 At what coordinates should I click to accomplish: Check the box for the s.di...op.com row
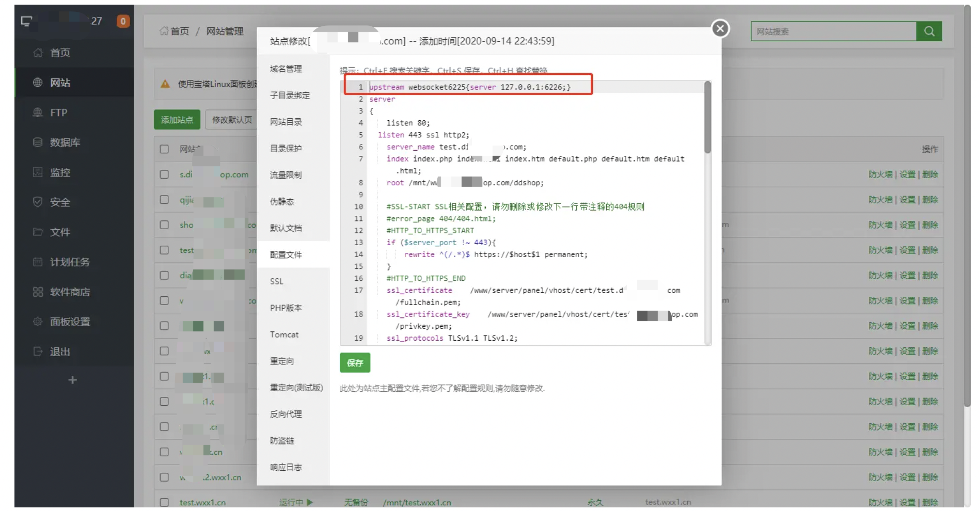point(164,174)
